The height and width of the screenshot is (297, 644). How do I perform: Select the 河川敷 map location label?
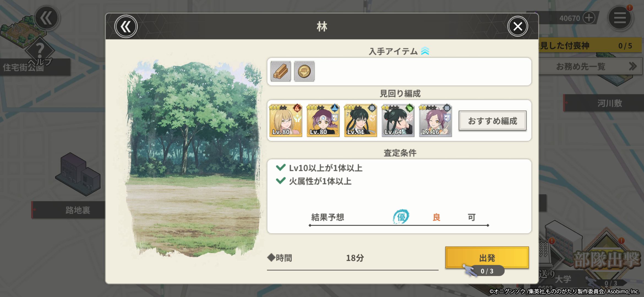(609, 103)
